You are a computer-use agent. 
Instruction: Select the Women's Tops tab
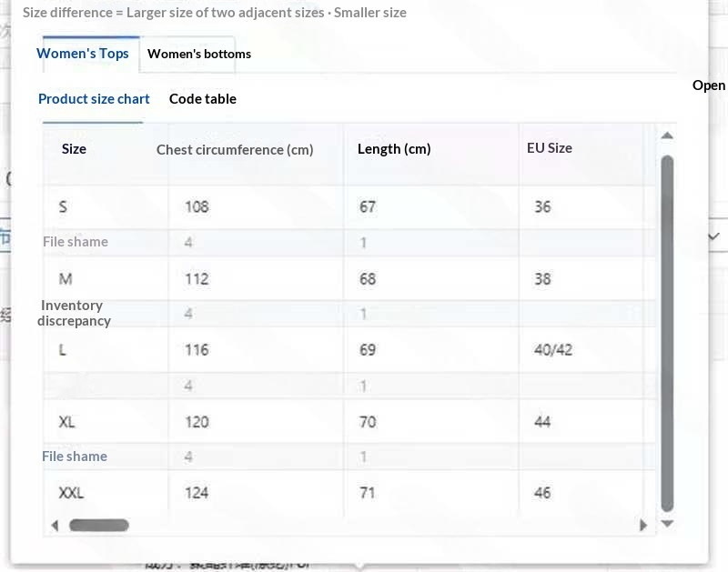coord(83,54)
